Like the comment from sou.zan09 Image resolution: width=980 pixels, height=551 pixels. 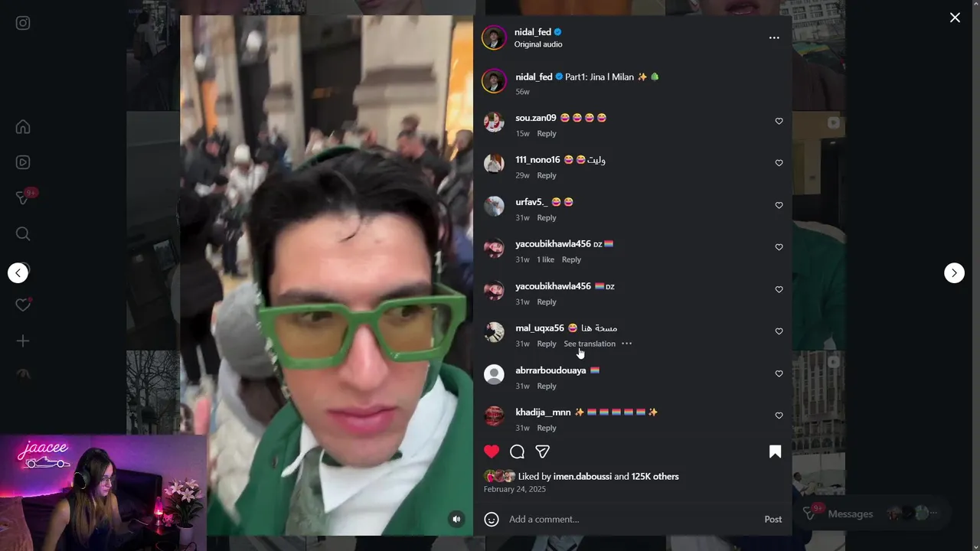coord(779,121)
